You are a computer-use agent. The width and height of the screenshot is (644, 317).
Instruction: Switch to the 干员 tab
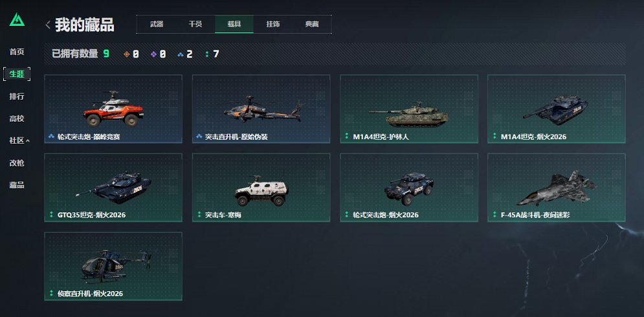pyautogui.click(x=195, y=24)
